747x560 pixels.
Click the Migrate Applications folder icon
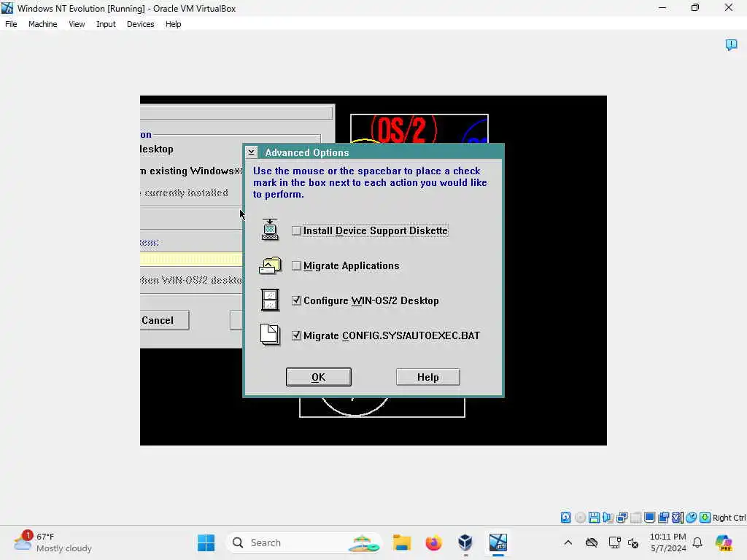pos(270,265)
